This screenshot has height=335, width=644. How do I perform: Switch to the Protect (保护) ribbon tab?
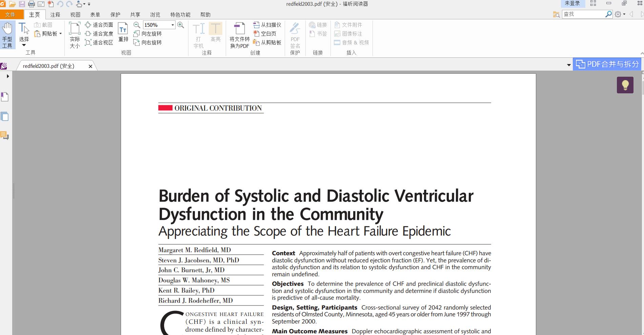coord(115,15)
